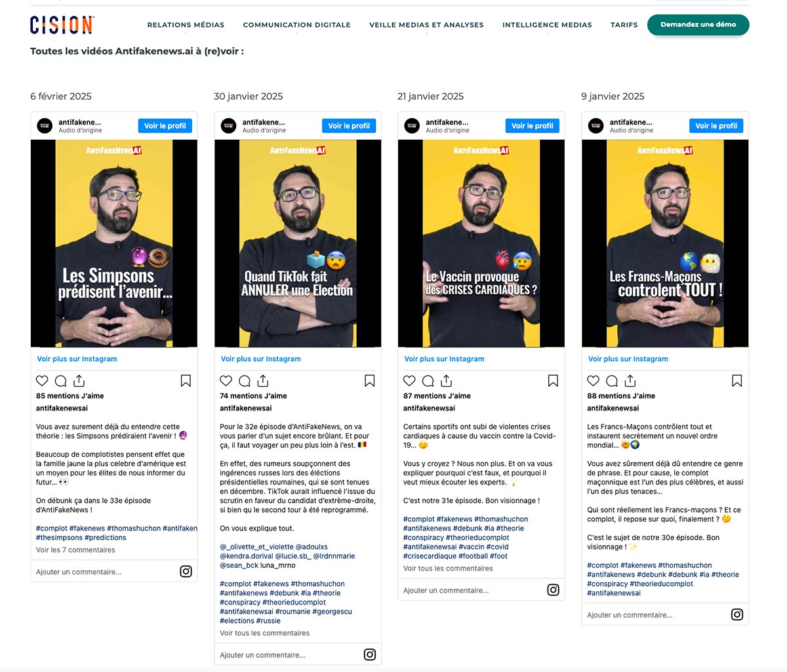Click the Demandez une démo button
This screenshot has height=672, width=787.
tap(698, 24)
